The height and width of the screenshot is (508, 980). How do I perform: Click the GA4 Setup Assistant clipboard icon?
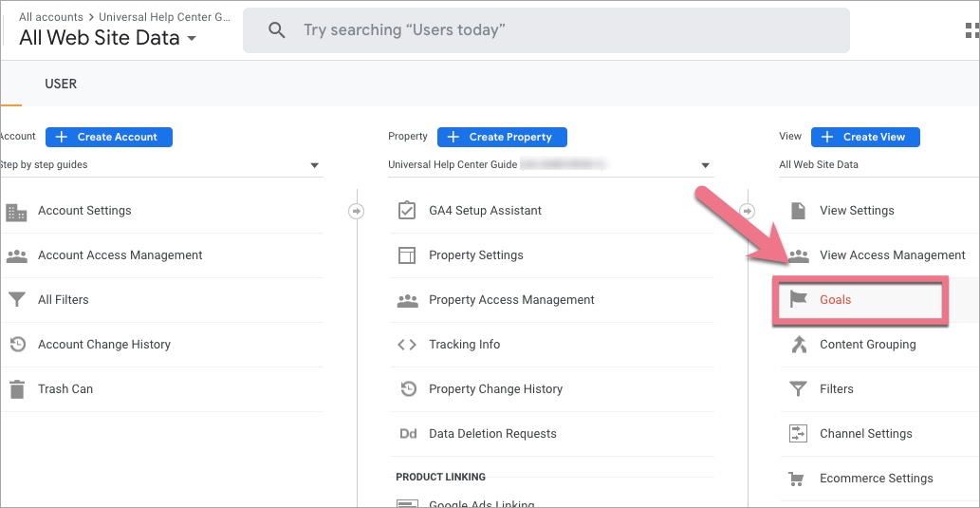[407, 211]
